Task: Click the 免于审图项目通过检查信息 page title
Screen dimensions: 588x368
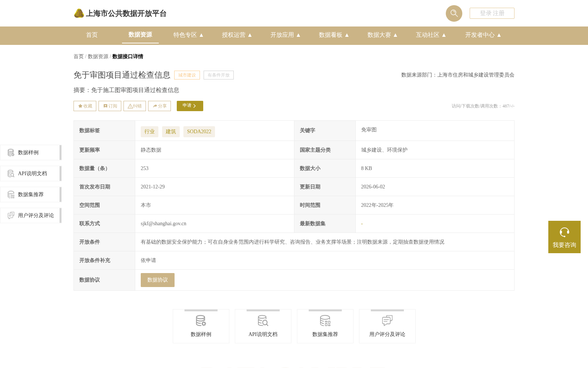Action: coord(122,75)
